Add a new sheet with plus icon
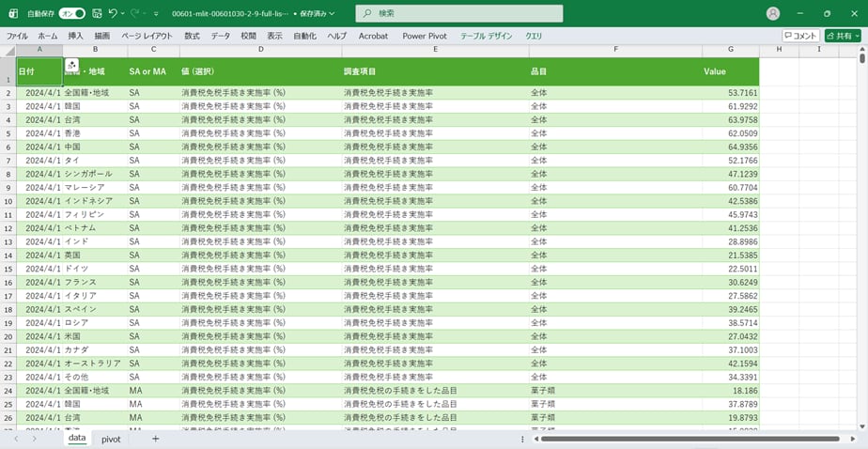Screen dimensions: 868x449 pyautogui.click(x=155, y=439)
